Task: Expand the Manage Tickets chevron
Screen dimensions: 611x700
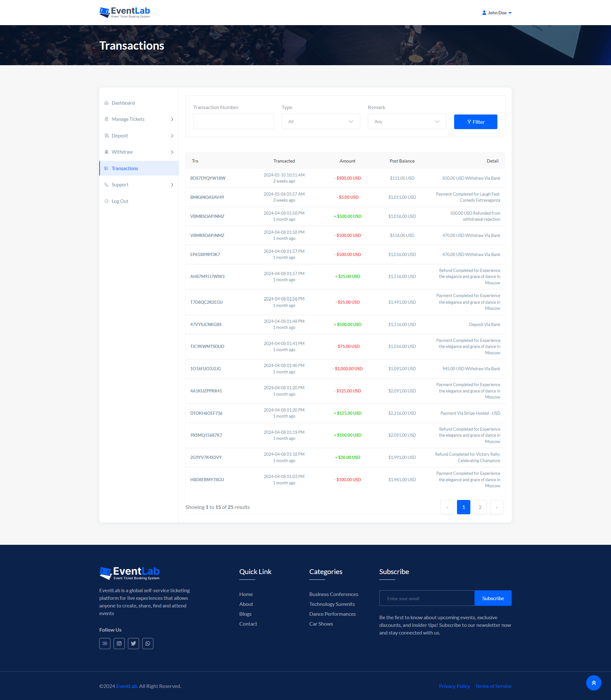Action: point(172,119)
